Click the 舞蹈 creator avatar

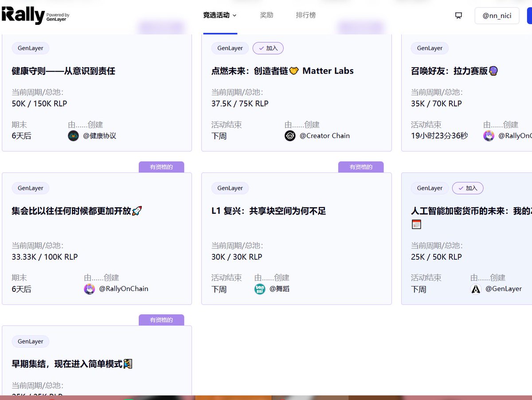coord(260,289)
